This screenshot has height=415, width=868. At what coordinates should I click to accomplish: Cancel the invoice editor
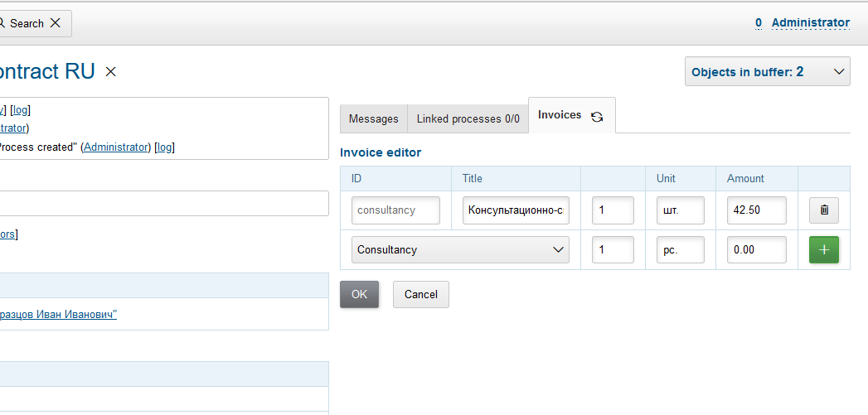(x=421, y=294)
